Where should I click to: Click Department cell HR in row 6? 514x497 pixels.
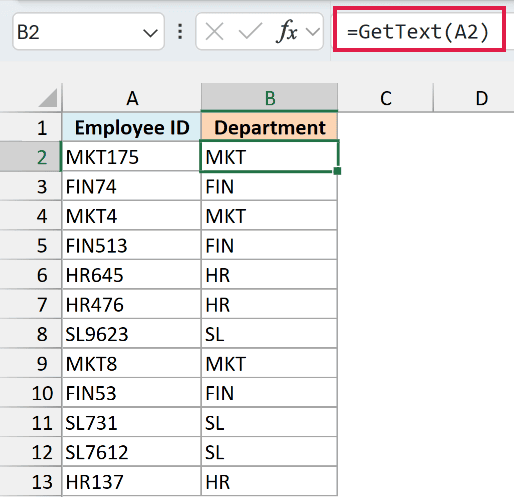[x=270, y=275]
